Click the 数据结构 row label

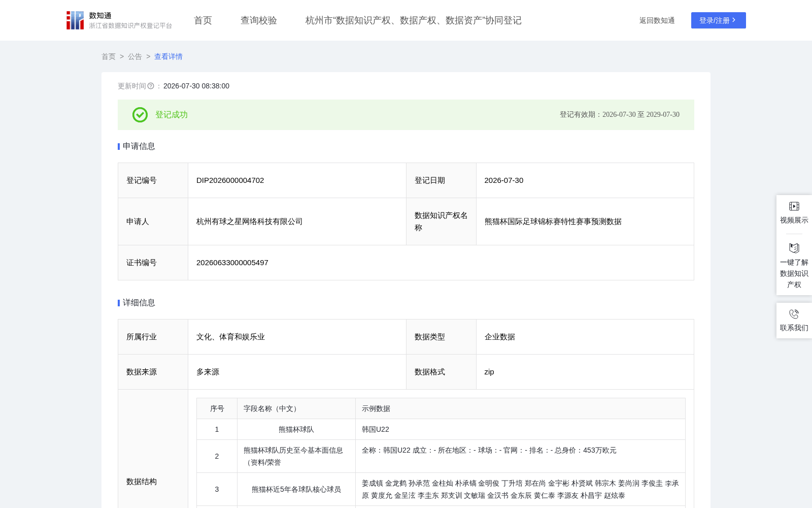(142, 482)
